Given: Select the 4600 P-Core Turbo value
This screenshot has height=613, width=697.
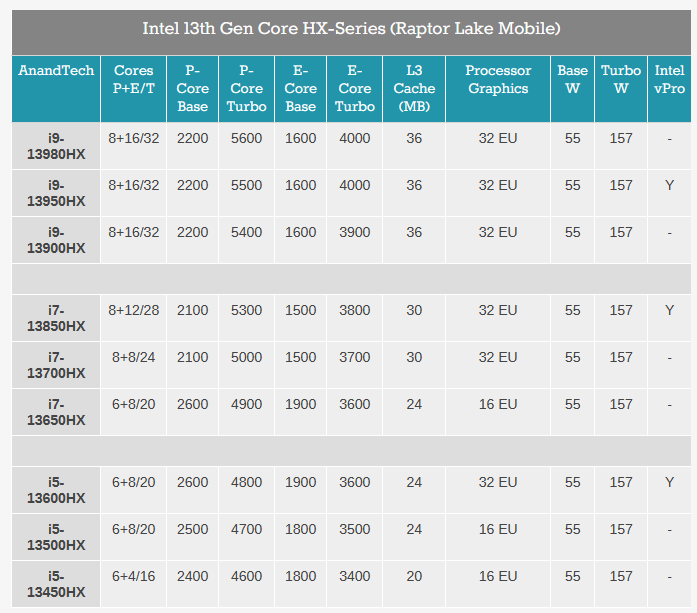Looking at the screenshot, I should [246, 577].
